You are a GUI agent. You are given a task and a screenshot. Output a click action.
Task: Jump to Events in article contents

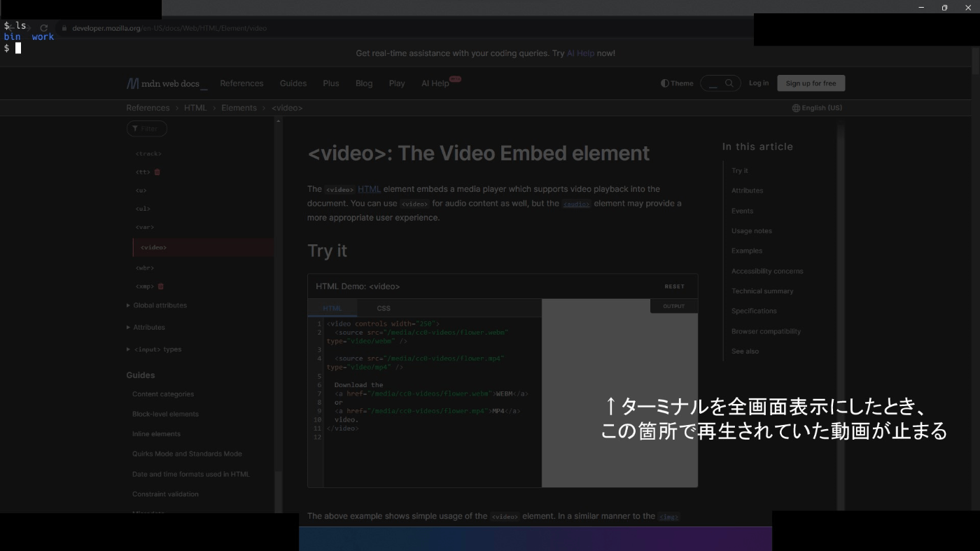point(743,211)
